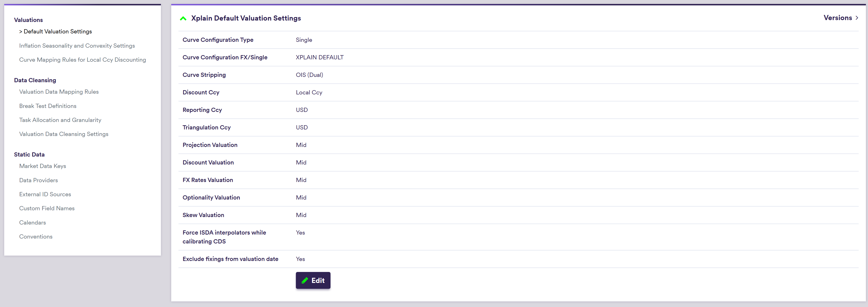Open Task Allocation and Granularity
This screenshot has height=307, width=868.
60,120
